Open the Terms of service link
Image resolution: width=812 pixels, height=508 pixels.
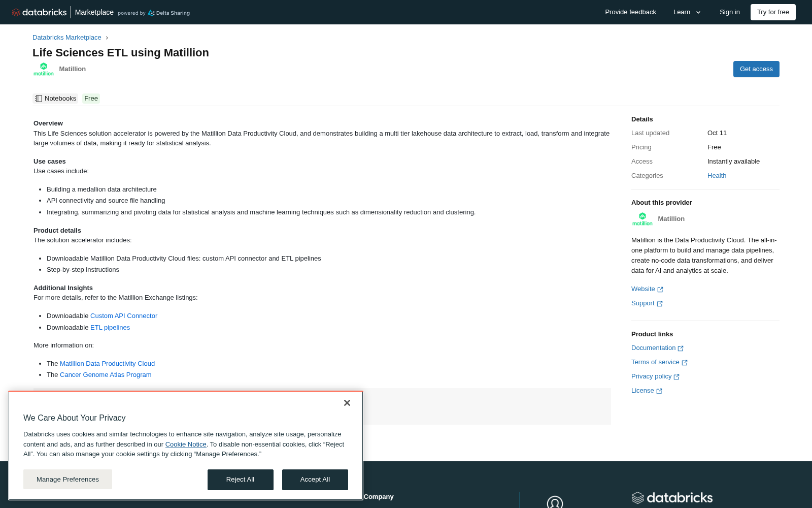point(655,362)
